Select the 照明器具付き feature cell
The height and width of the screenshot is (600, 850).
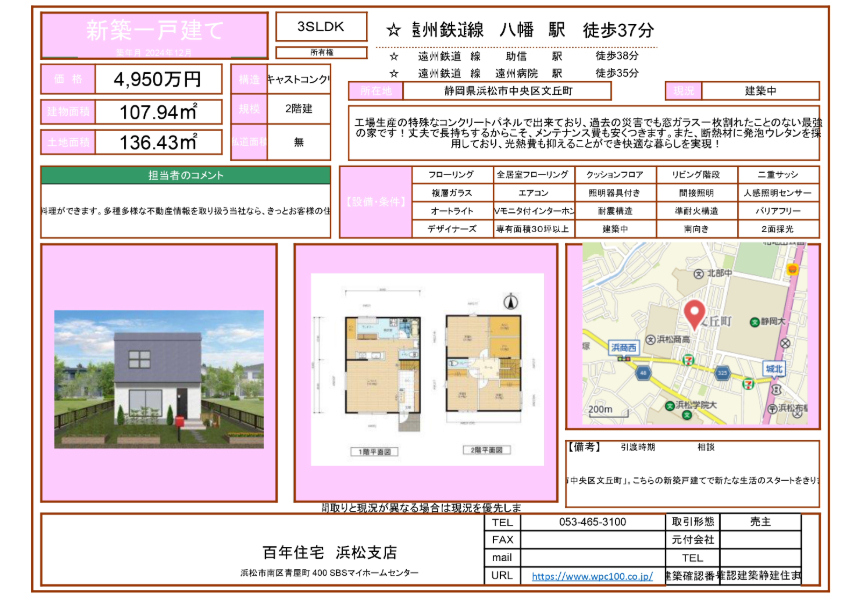615,192
